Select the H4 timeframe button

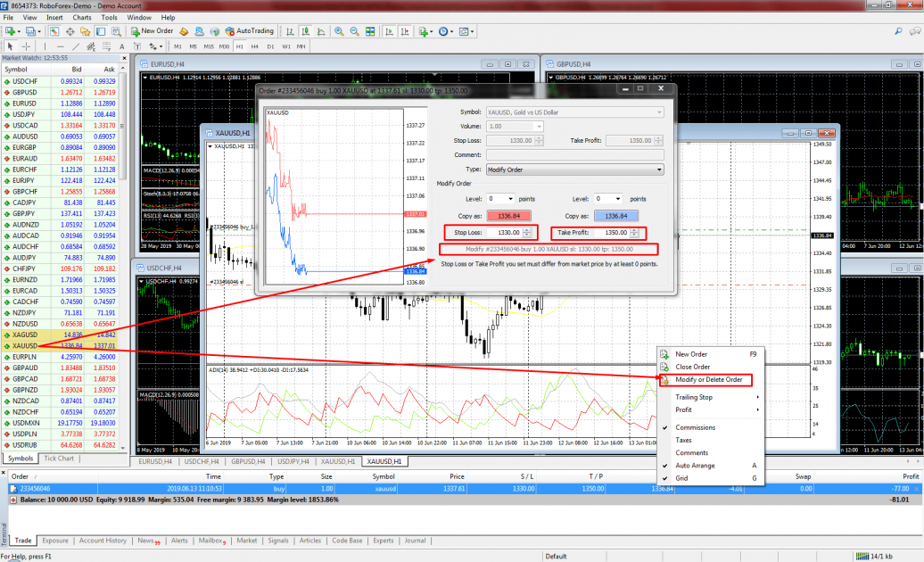pyautogui.click(x=254, y=46)
